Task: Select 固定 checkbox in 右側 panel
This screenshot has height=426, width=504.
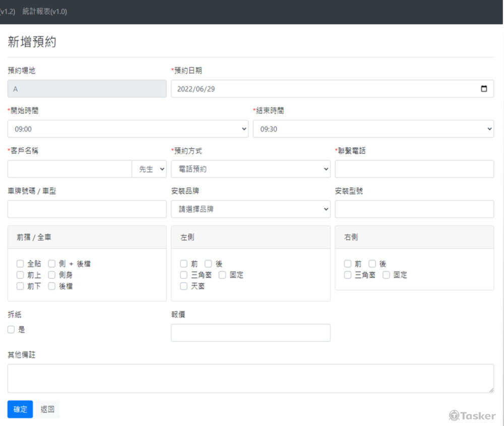Action: click(x=386, y=275)
